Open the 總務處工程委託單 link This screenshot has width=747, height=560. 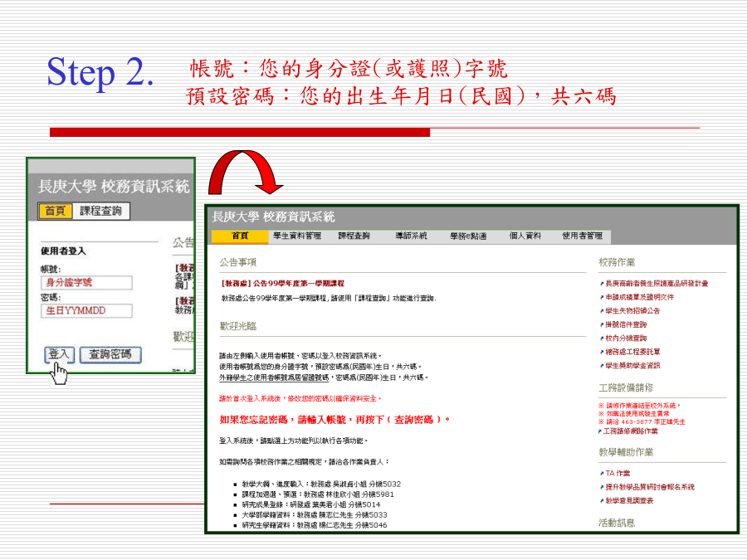coord(632,353)
